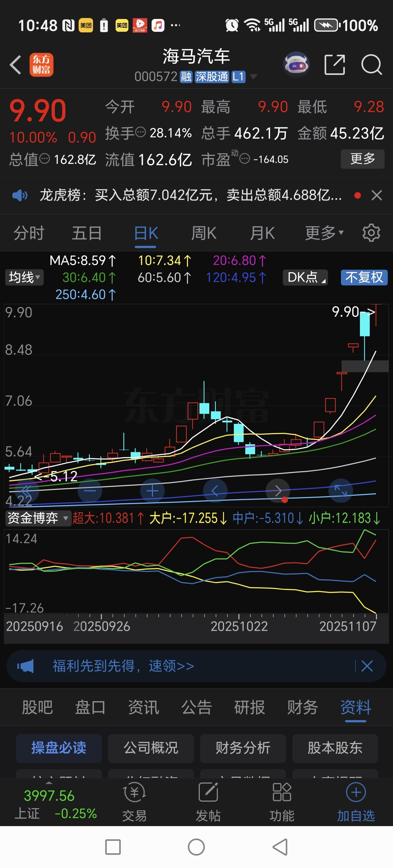This screenshot has width=393, height=868.
Task: Close the 福利先到先得 banner
Action: (x=367, y=666)
